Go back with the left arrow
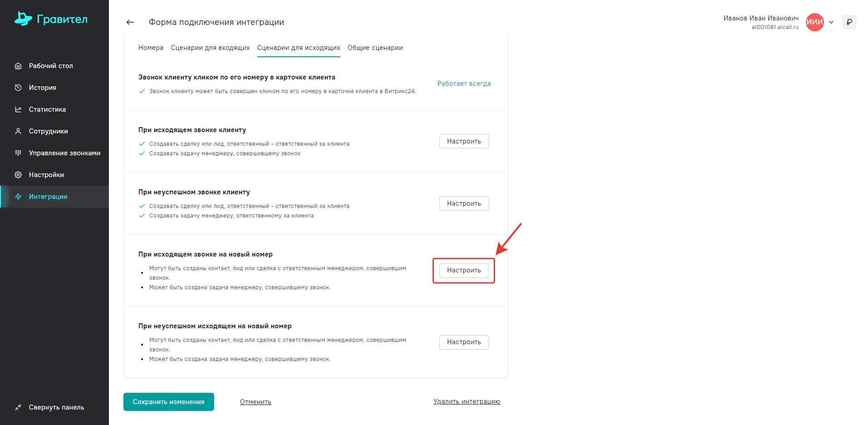This screenshot has width=868, height=425. click(130, 22)
